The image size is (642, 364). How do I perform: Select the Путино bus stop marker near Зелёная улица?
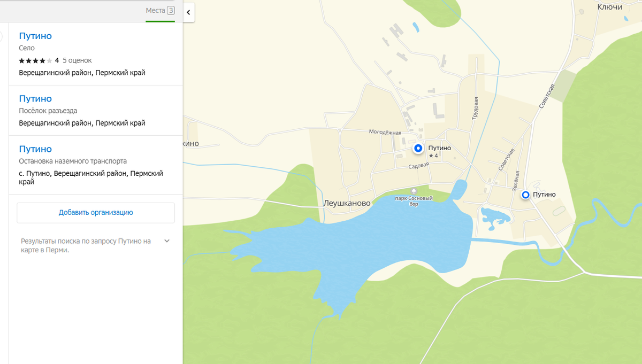[526, 195]
